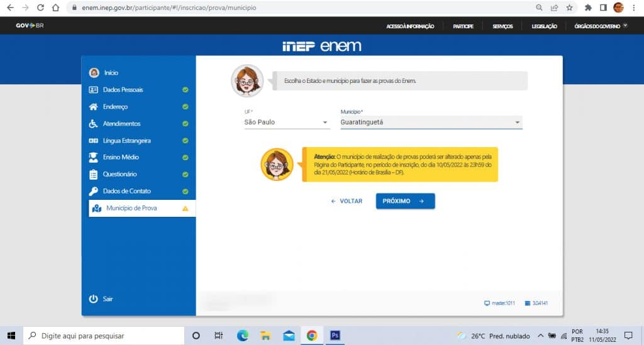Open File Explorer from taskbar
This screenshot has width=644, height=345.
pos(265,336)
